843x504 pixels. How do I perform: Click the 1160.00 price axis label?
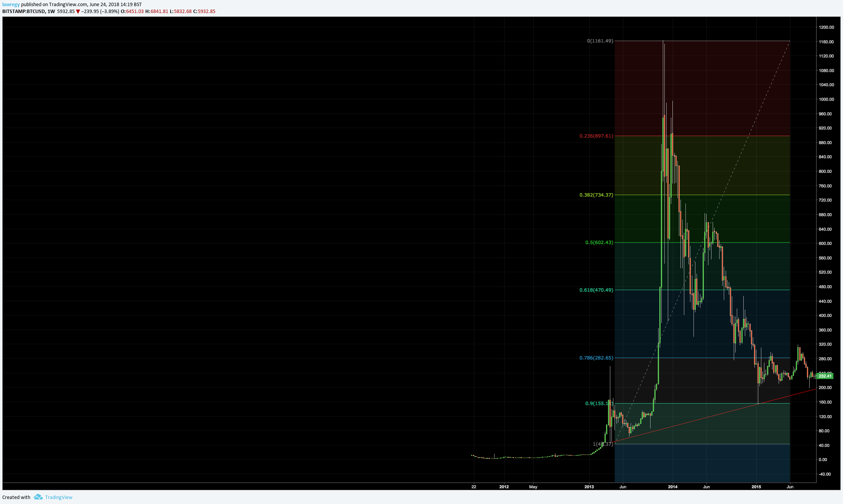point(826,42)
